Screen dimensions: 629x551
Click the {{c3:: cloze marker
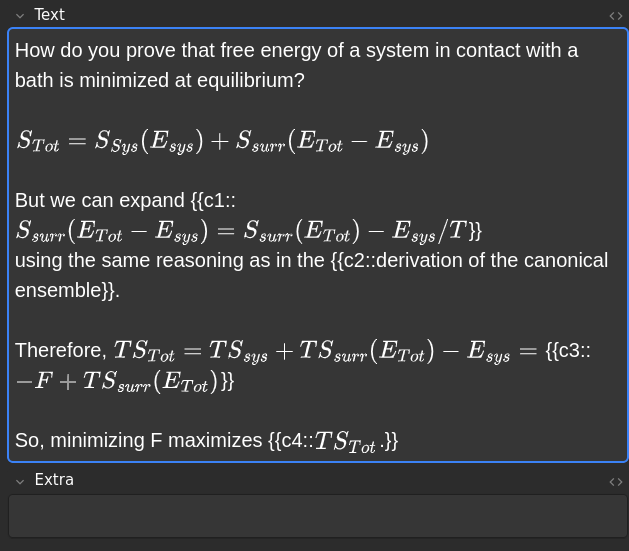click(568, 350)
